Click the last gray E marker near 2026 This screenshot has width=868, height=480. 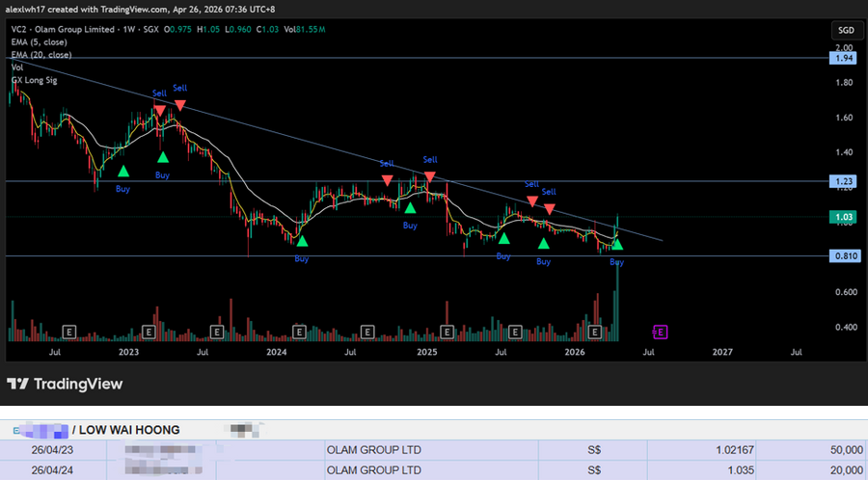click(596, 332)
